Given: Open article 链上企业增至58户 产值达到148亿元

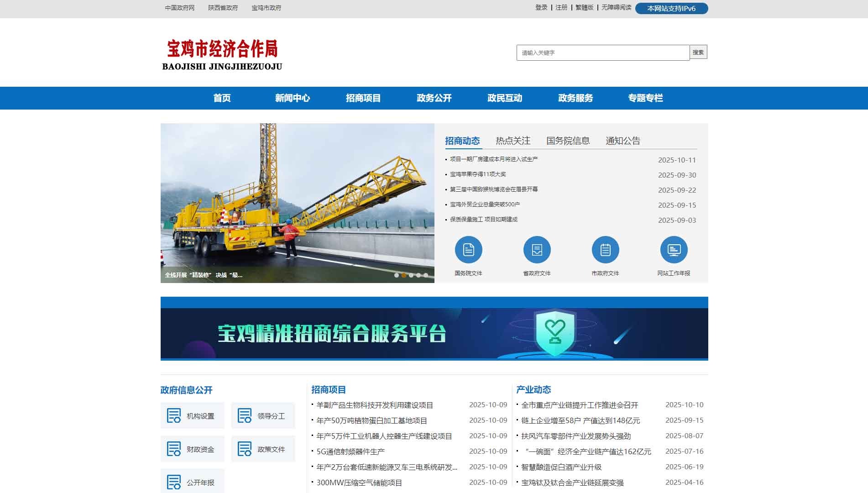Looking at the screenshot, I should click(580, 421).
